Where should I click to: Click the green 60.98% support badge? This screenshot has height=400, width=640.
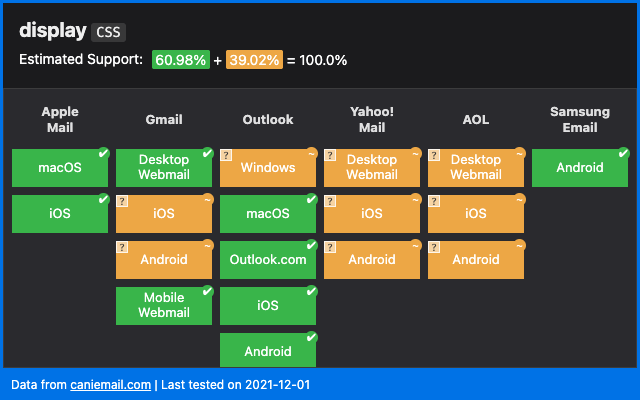pyautogui.click(x=181, y=60)
